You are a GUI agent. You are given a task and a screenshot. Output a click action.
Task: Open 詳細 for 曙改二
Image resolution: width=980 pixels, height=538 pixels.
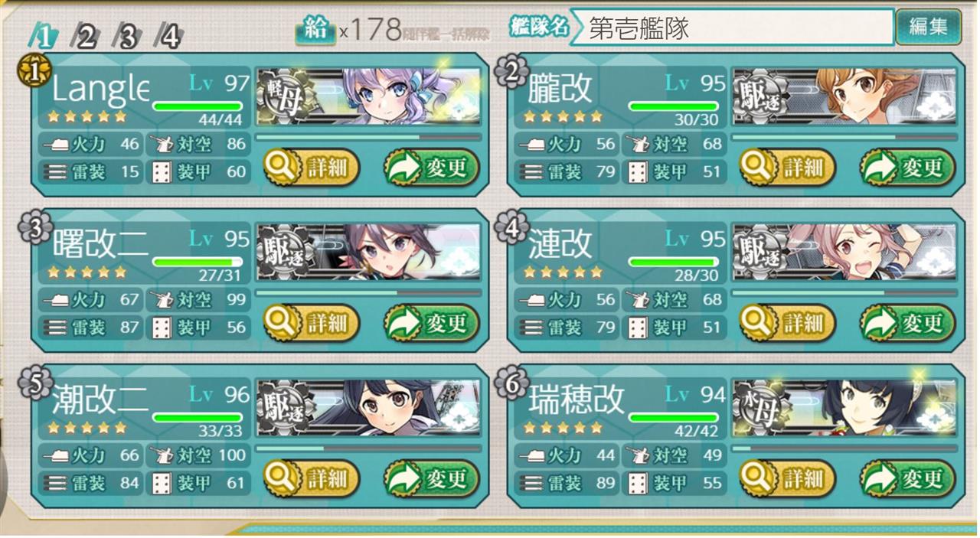(x=311, y=323)
